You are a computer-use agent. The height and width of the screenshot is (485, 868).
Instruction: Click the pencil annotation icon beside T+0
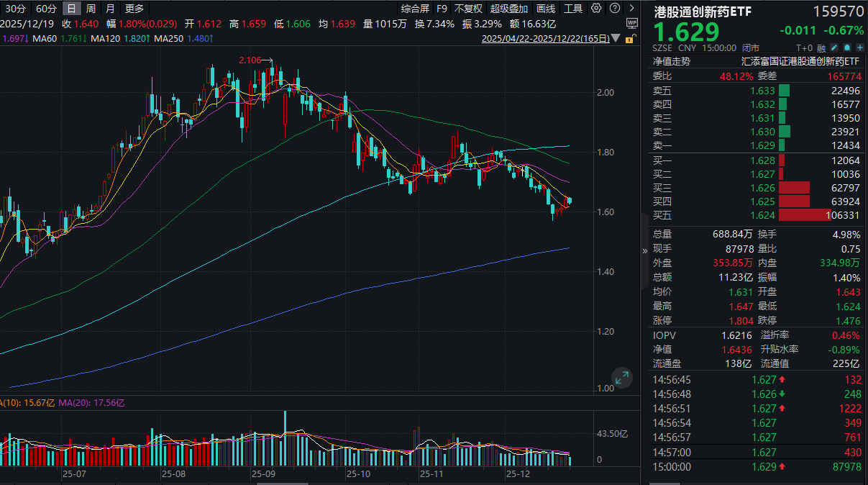(834, 47)
